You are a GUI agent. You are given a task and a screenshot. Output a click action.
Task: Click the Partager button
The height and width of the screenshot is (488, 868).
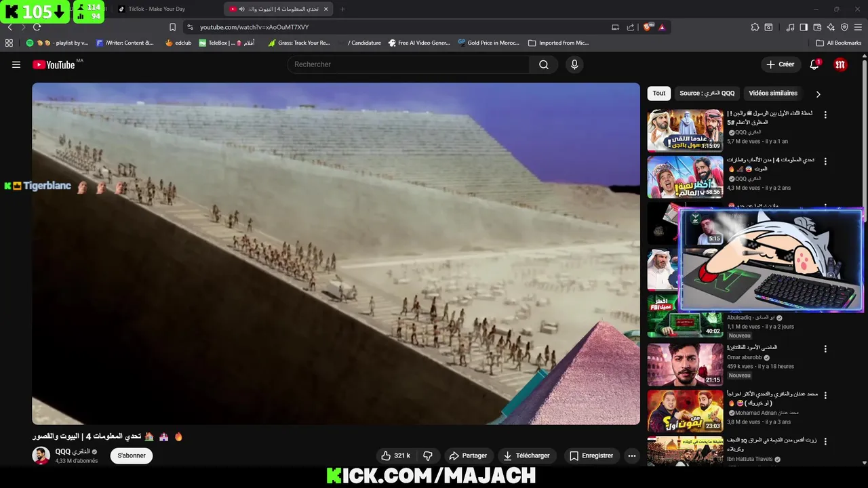coord(468,455)
